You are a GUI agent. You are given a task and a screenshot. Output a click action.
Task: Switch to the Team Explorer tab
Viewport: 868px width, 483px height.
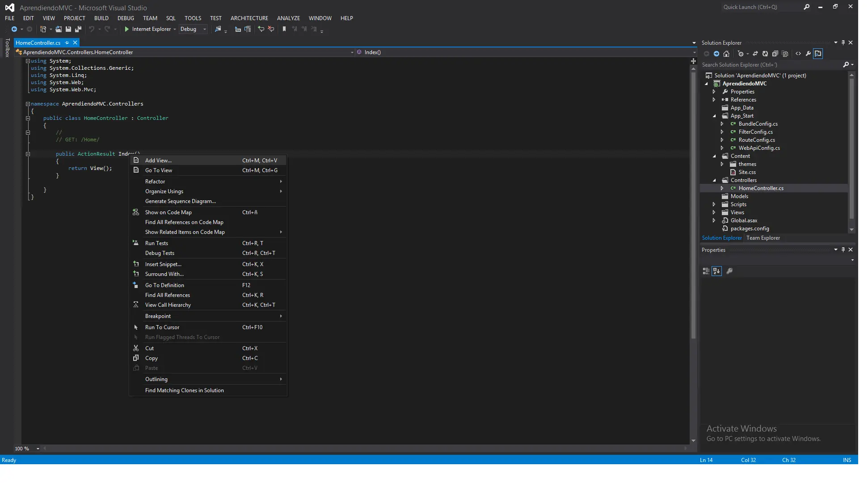763,238
